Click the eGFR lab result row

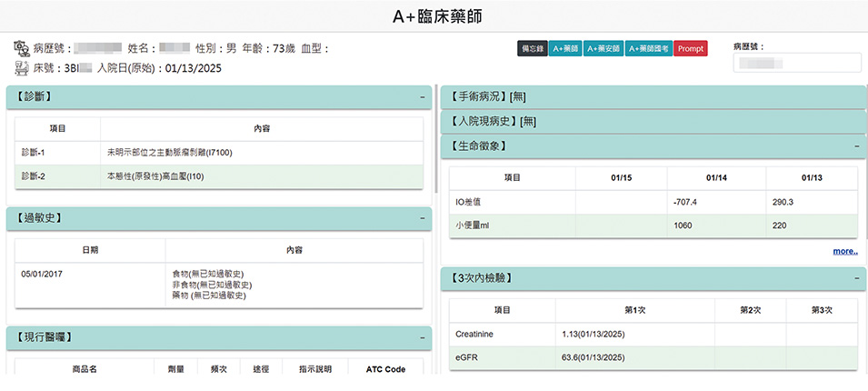(x=653, y=358)
